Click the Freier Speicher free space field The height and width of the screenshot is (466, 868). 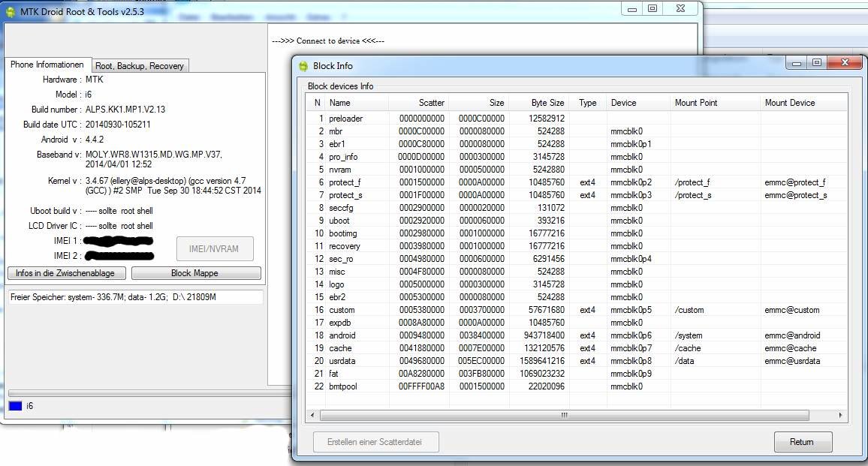tap(136, 297)
